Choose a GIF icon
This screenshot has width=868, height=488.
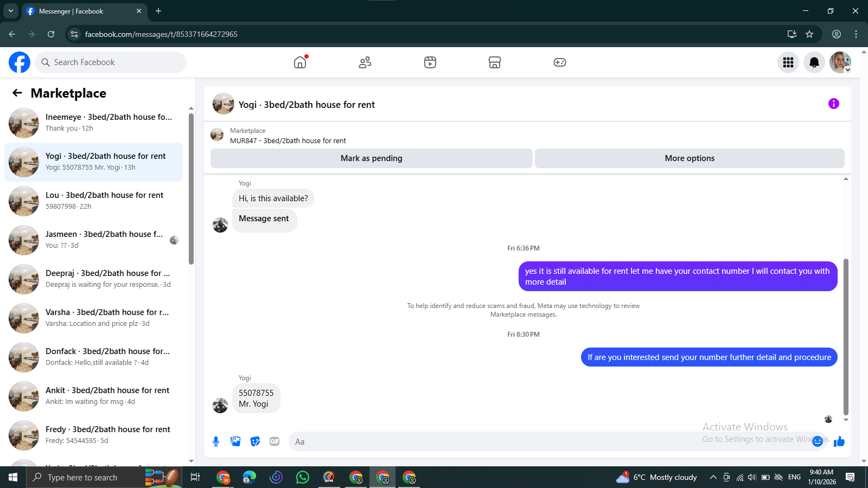click(x=275, y=441)
